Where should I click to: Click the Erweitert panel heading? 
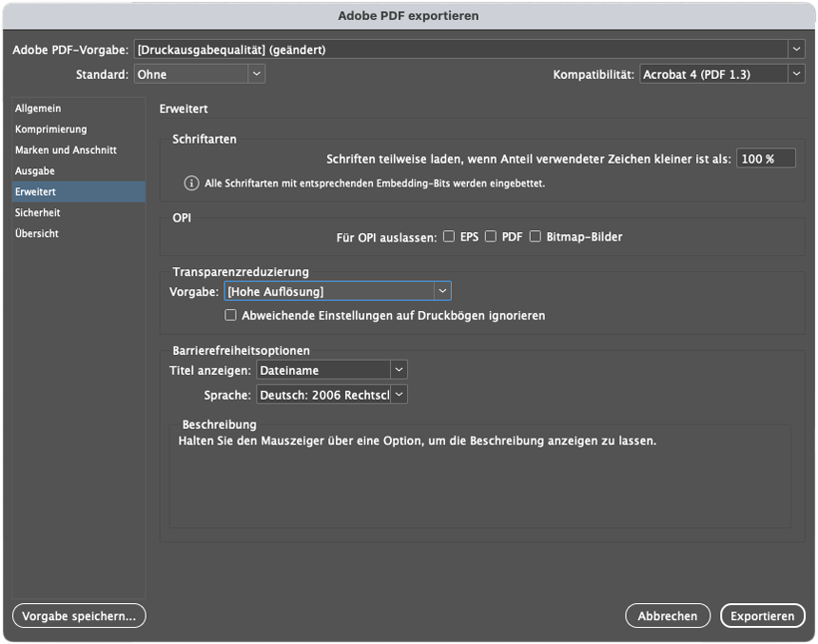(x=184, y=108)
